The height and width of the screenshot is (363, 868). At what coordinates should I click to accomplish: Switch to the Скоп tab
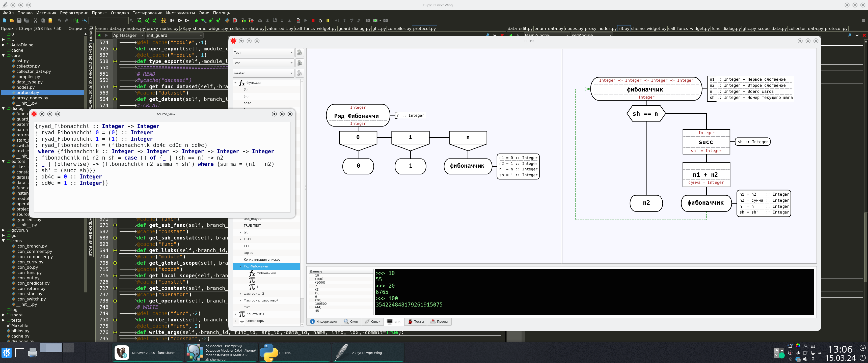pyautogui.click(x=351, y=322)
